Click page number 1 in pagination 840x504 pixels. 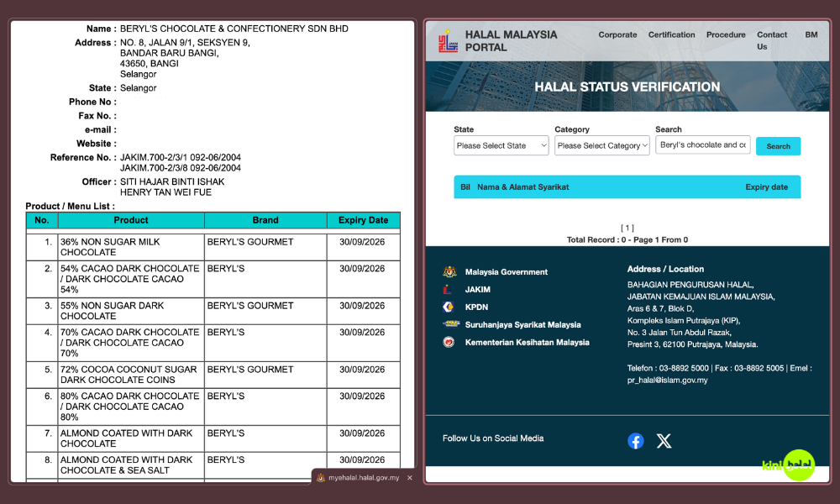tap(627, 228)
